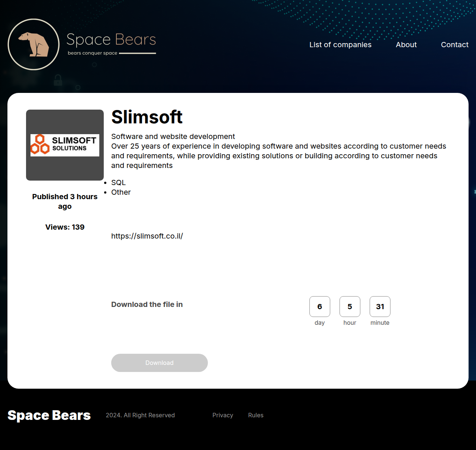Go to the About page
476x450 pixels.
406,45
